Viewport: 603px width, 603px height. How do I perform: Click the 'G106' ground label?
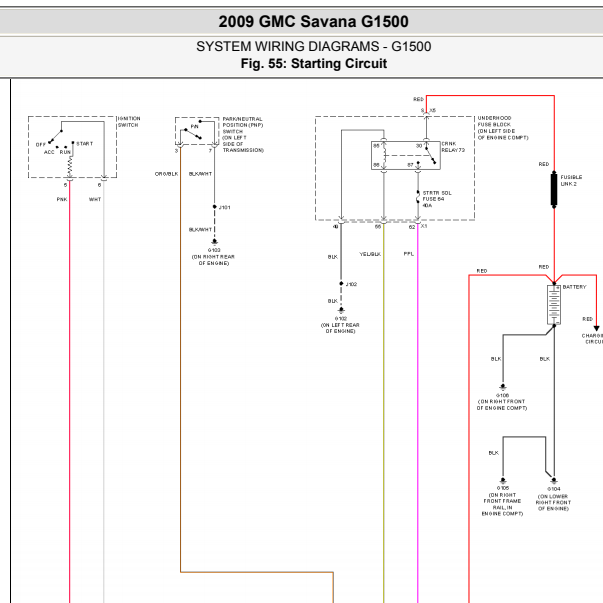pos(503,395)
